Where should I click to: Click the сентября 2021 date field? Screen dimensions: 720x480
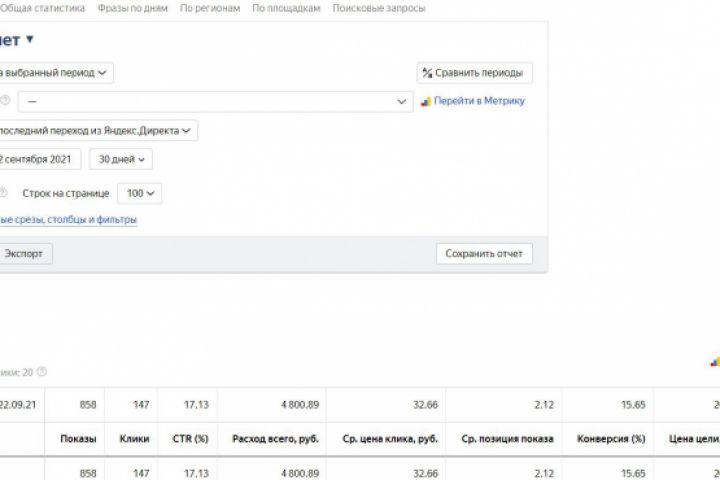coord(40,159)
